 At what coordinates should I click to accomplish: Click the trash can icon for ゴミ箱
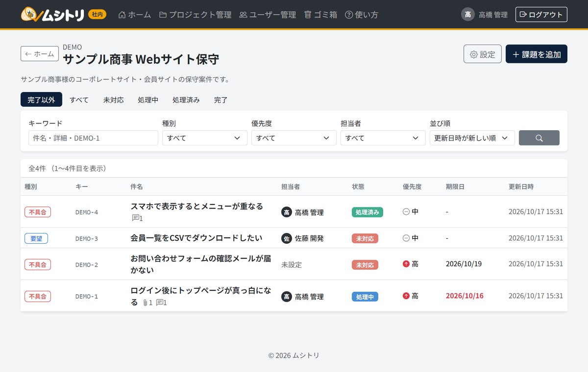click(x=308, y=15)
